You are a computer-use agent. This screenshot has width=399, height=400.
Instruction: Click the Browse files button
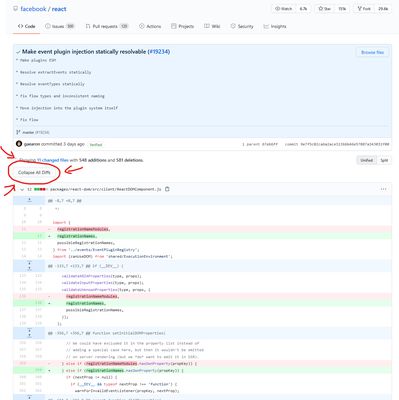pyautogui.click(x=372, y=52)
